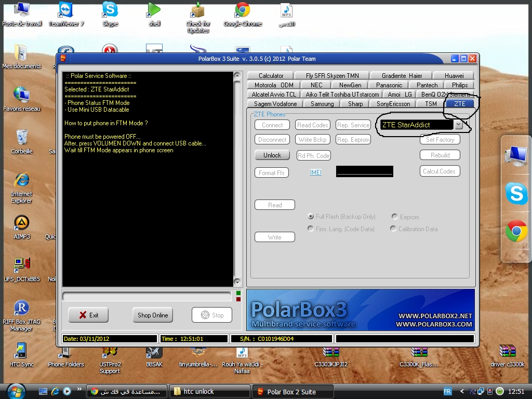The width and height of the screenshot is (532, 399).
Task: Click the Shop Online button
Action: point(153,315)
